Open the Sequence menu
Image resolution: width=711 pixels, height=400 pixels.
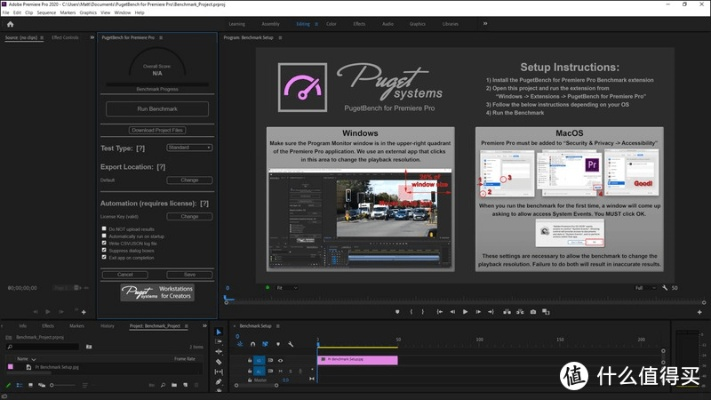[x=46, y=13]
